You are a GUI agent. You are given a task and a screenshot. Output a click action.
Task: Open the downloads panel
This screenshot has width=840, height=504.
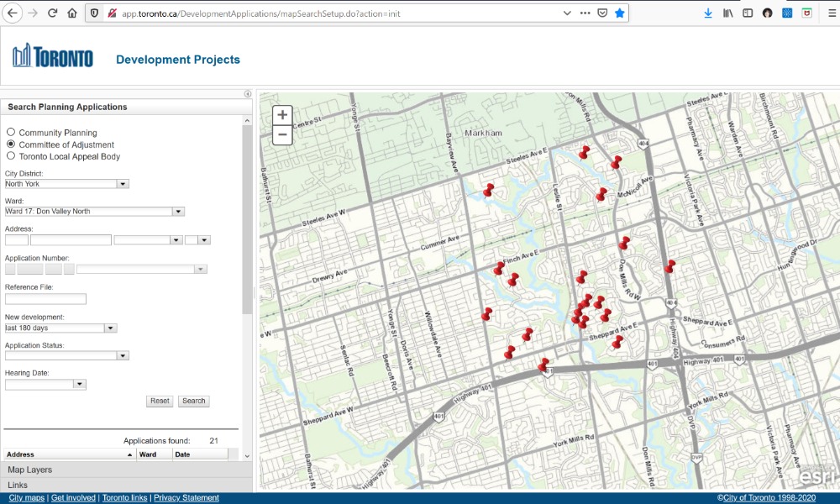click(x=707, y=13)
